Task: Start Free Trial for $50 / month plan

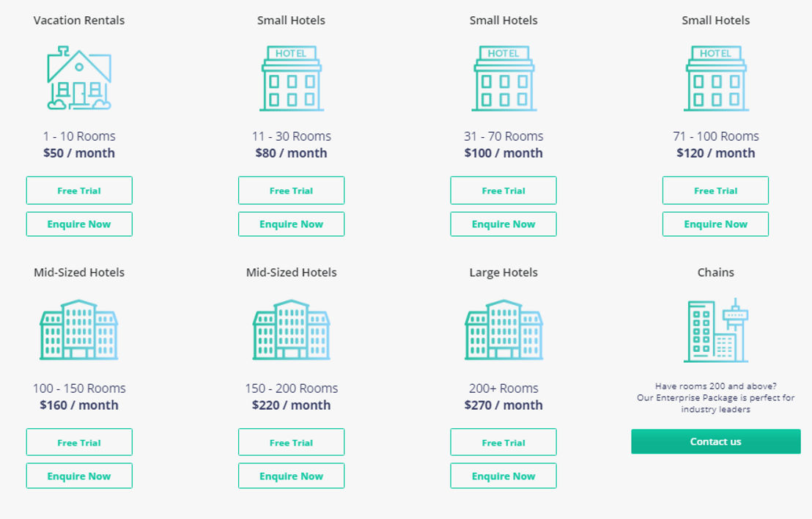Action: (x=79, y=190)
